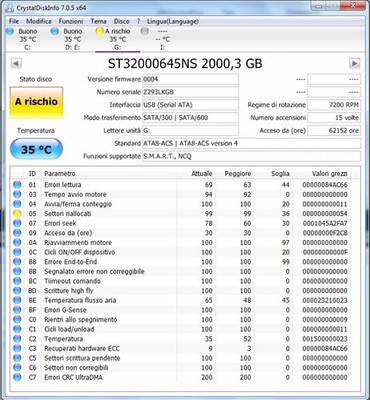Viewport: 370px width, 400px height.
Task: Click the blue icon beside Errori lettura
Action: (x=17, y=185)
